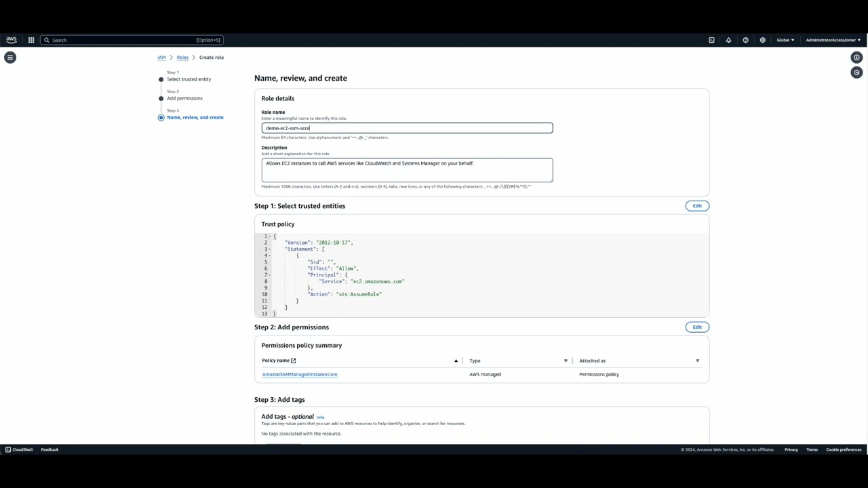
Task: Sort by Policy name ascending arrow
Action: pyautogui.click(x=456, y=361)
